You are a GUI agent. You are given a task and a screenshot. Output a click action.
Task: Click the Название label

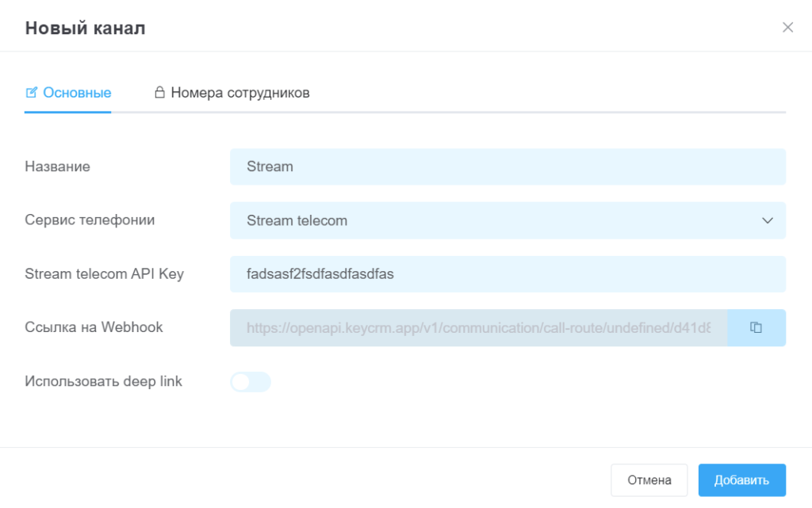tap(57, 166)
